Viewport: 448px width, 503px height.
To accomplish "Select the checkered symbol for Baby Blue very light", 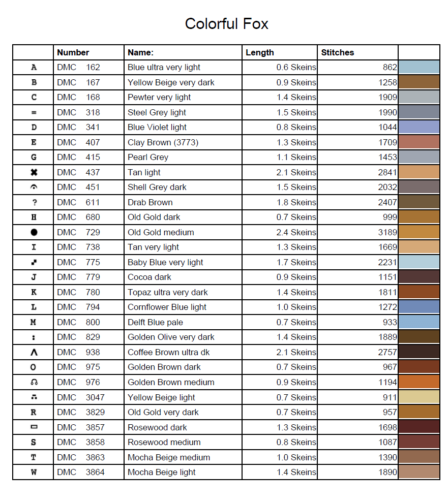I will 34,263.
